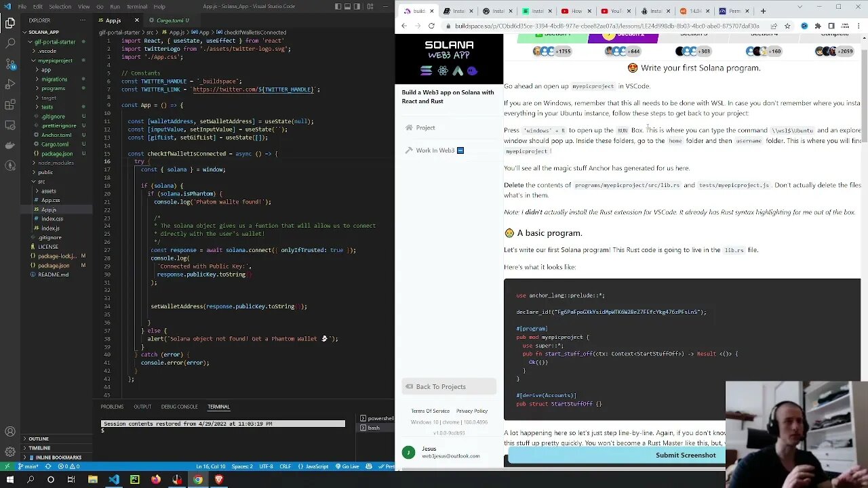
Task: Click Submit Screenshot button
Action: click(686, 455)
